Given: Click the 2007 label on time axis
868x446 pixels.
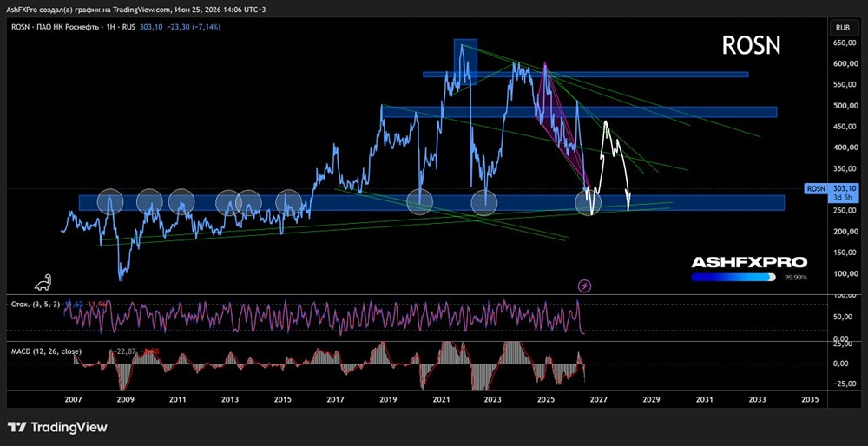Looking at the screenshot, I should [74, 399].
